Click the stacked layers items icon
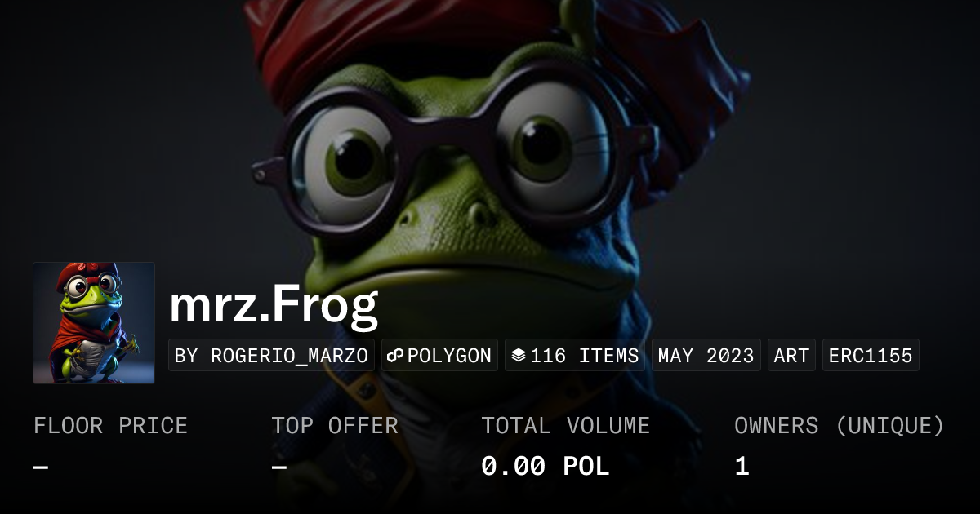Image resolution: width=980 pixels, height=514 pixels. 519,356
